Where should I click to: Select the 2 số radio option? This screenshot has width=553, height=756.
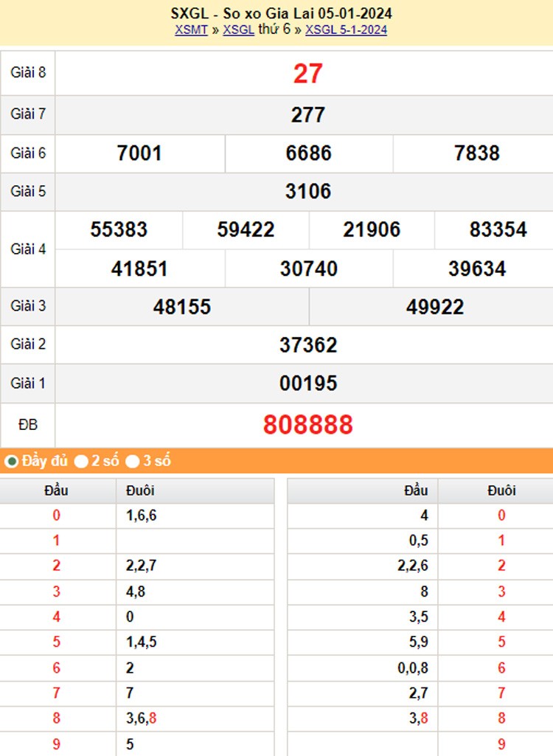[x=81, y=462]
